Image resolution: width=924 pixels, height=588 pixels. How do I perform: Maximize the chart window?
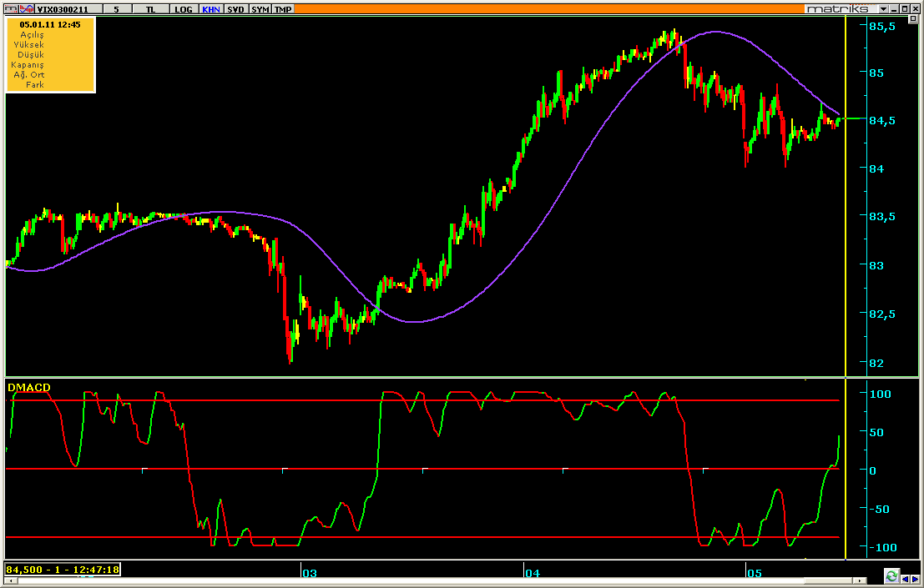(904, 8)
